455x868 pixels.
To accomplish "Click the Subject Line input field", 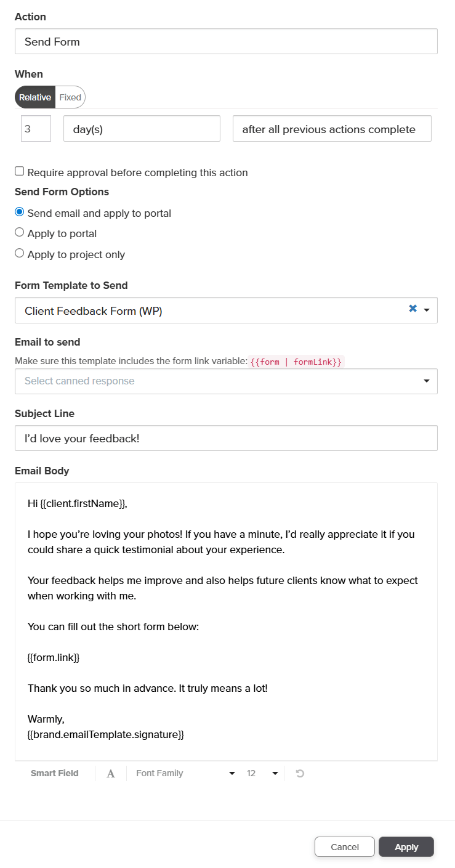I will click(226, 438).
